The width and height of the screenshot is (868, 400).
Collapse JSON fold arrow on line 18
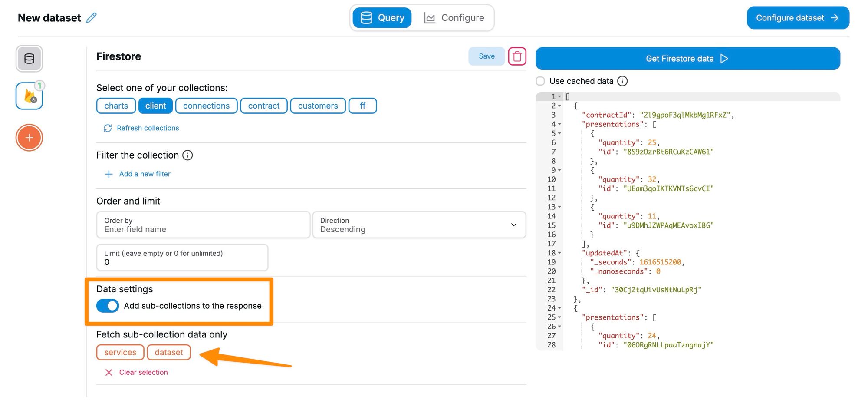559,253
